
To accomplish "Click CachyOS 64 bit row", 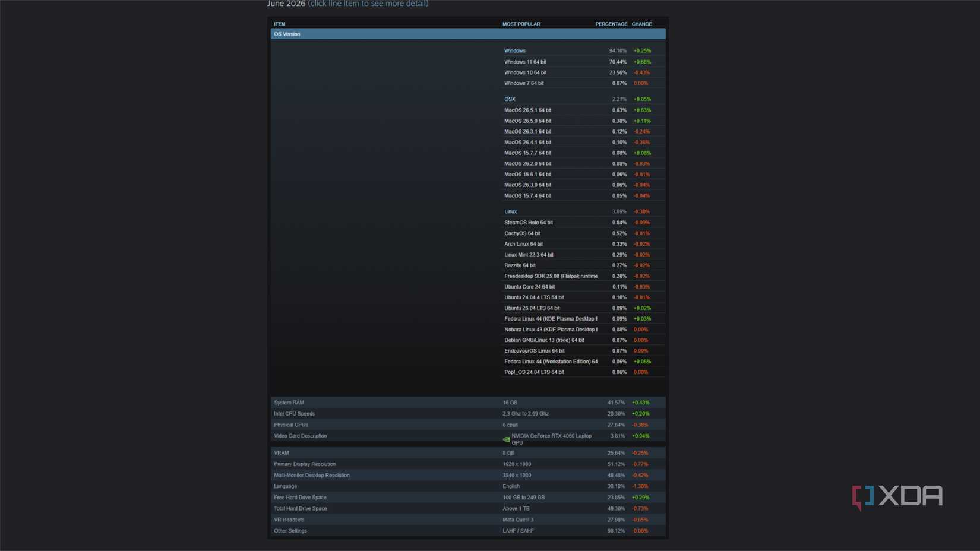I will [x=583, y=233].
